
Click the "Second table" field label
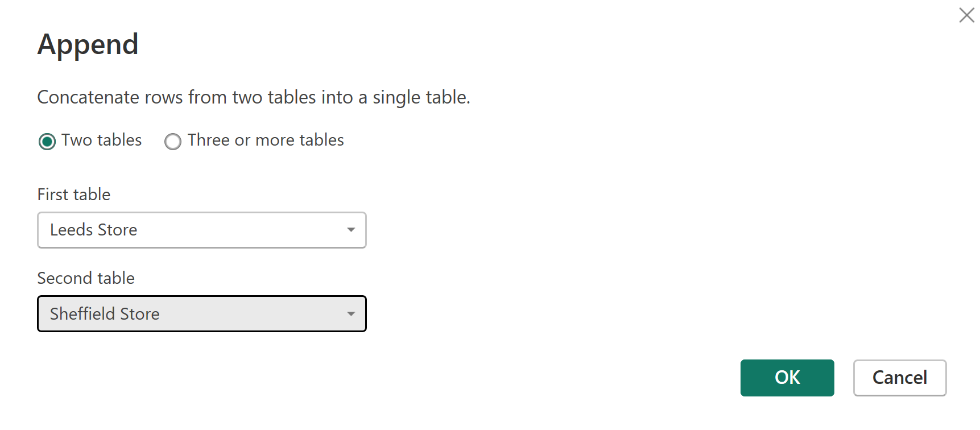pyautogui.click(x=86, y=278)
